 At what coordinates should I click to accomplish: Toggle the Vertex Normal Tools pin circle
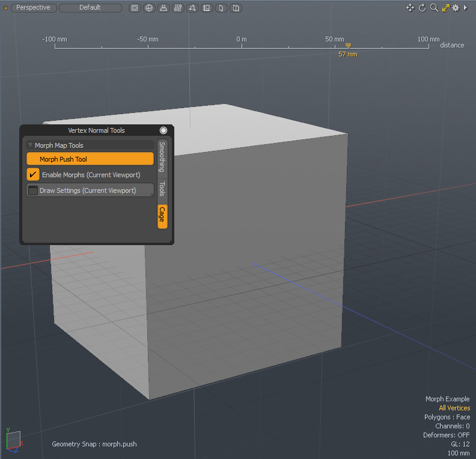(x=163, y=130)
